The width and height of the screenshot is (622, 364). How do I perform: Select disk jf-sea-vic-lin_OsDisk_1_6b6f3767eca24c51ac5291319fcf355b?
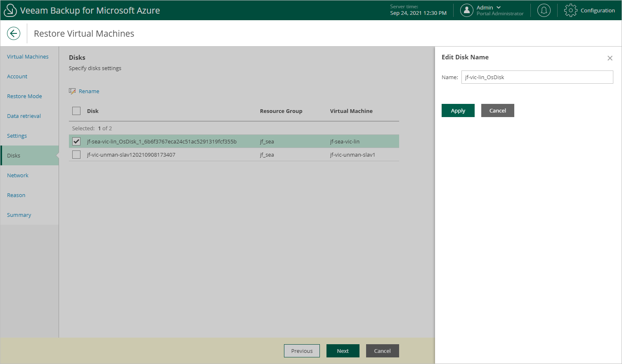point(162,141)
